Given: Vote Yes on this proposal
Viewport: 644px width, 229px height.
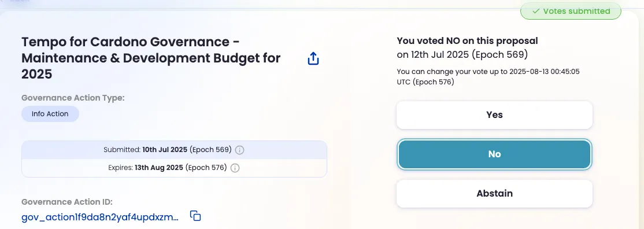Looking at the screenshot, I should pos(494,114).
